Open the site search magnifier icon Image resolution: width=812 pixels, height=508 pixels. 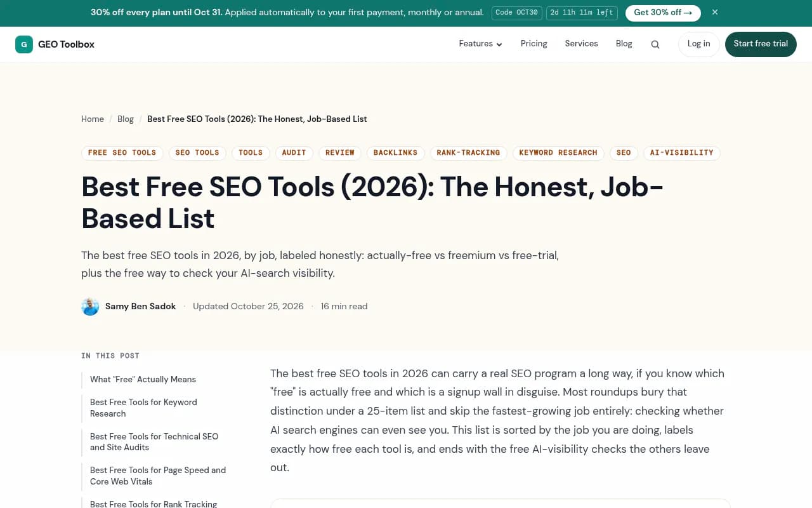655,44
